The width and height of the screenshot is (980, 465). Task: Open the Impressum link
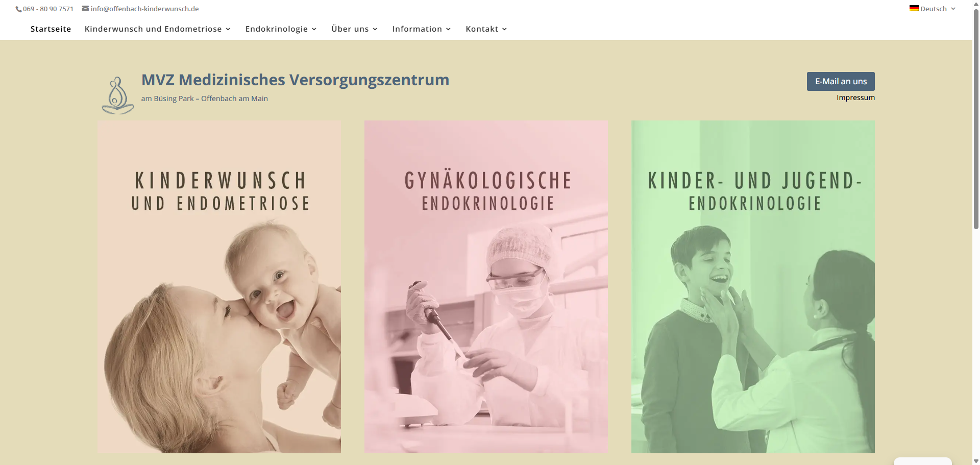tap(855, 97)
